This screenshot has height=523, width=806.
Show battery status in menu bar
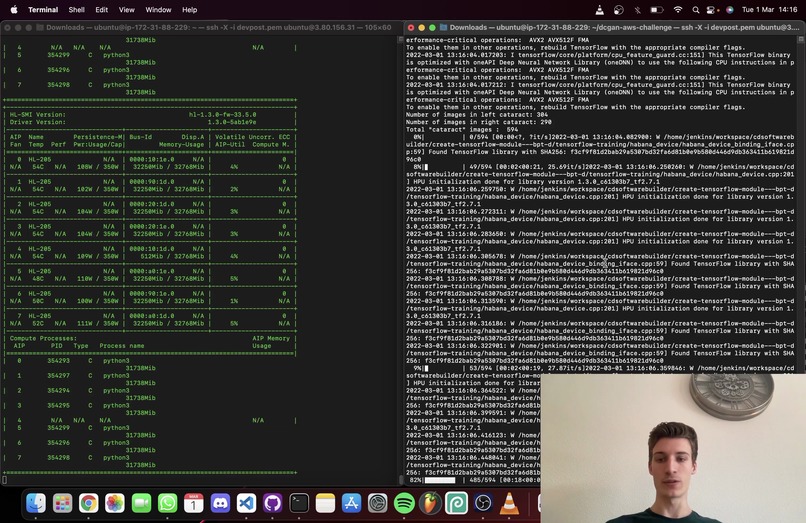point(657,10)
